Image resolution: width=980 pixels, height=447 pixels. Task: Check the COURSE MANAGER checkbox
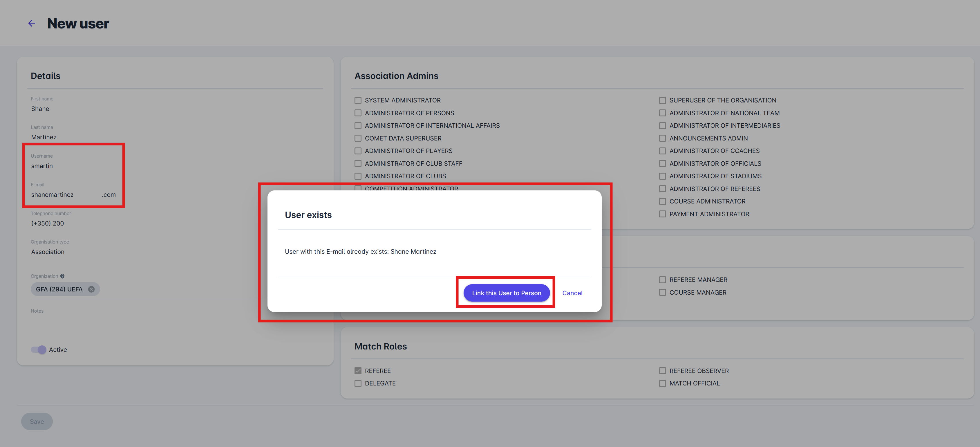pyautogui.click(x=662, y=292)
